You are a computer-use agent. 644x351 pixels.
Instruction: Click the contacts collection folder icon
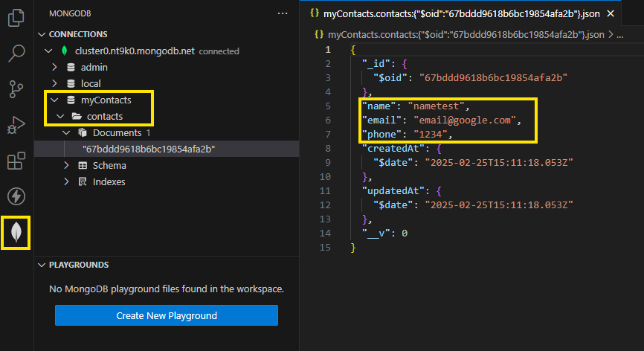tap(77, 116)
